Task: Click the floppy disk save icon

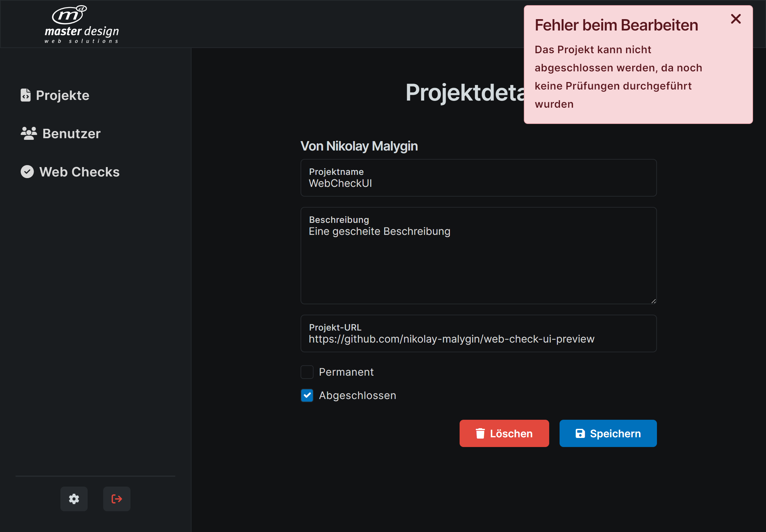Action: pyautogui.click(x=580, y=433)
